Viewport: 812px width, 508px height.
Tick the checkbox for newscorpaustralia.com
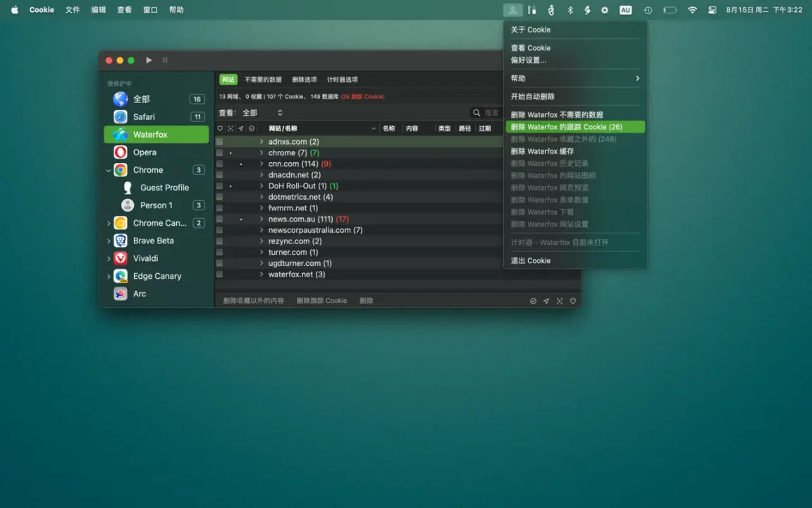click(220, 230)
